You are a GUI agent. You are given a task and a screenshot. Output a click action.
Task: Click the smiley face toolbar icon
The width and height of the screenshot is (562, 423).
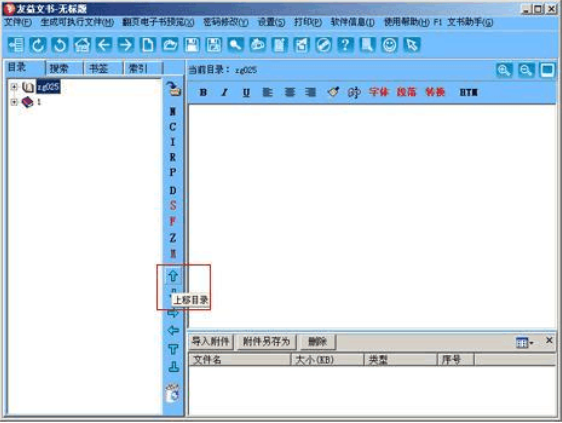[x=389, y=45]
